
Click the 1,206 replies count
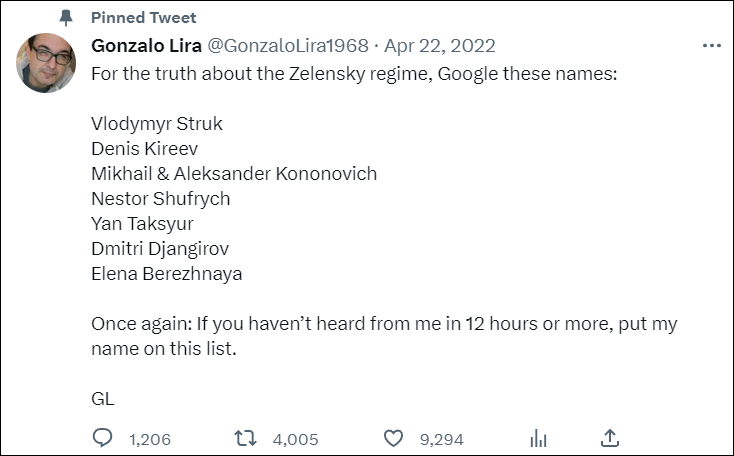(x=150, y=438)
